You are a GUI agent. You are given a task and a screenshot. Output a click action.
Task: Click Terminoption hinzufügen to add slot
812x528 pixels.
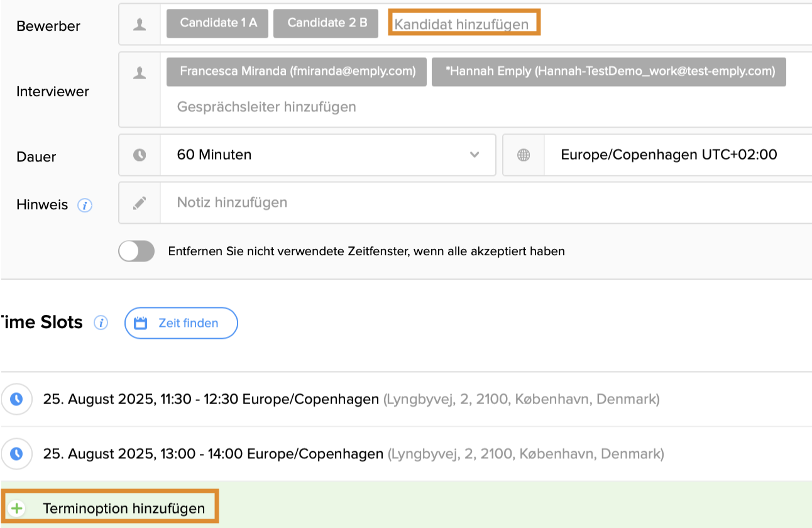click(124, 508)
